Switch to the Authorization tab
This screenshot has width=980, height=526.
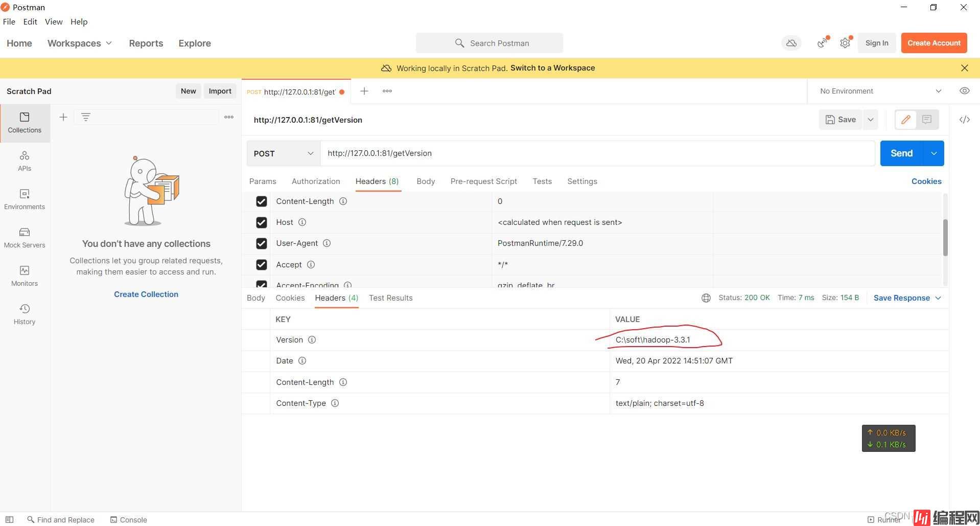(x=316, y=181)
